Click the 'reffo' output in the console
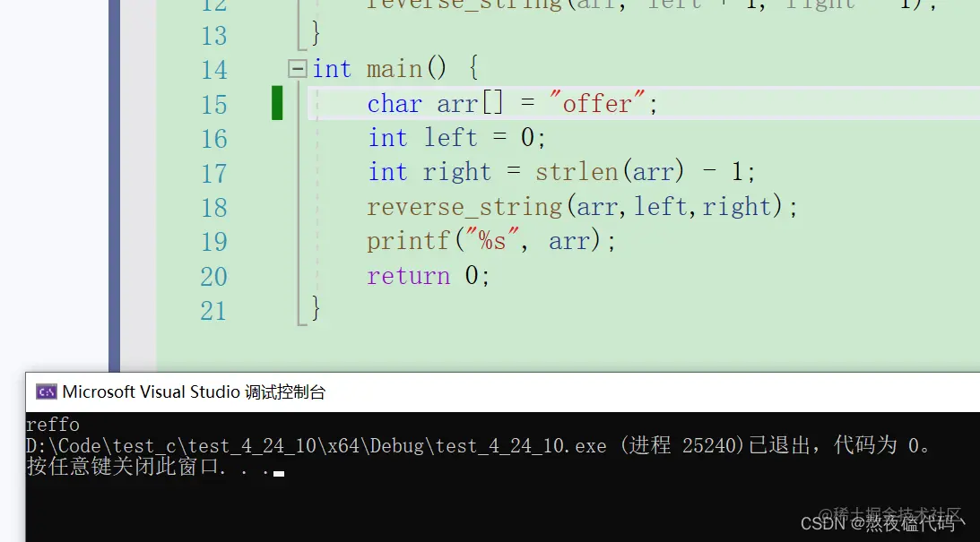The height and width of the screenshot is (542, 980). (53, 425)
